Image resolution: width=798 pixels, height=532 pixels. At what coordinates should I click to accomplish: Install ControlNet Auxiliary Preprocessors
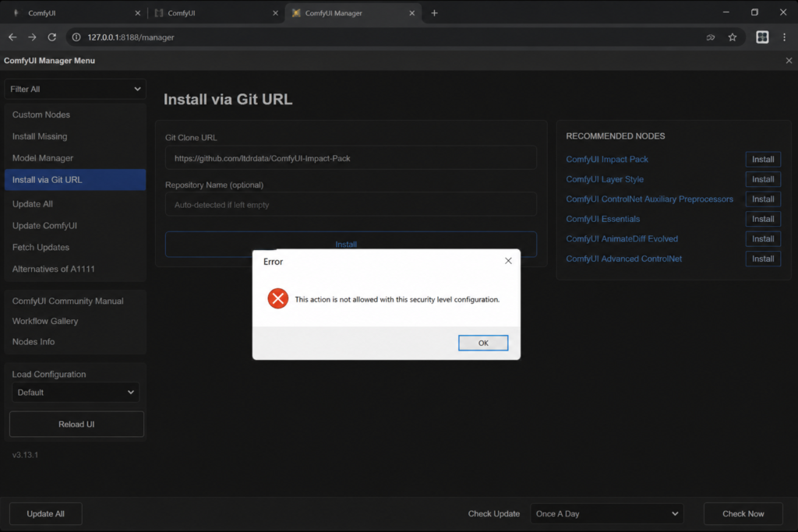coord(763,199)
